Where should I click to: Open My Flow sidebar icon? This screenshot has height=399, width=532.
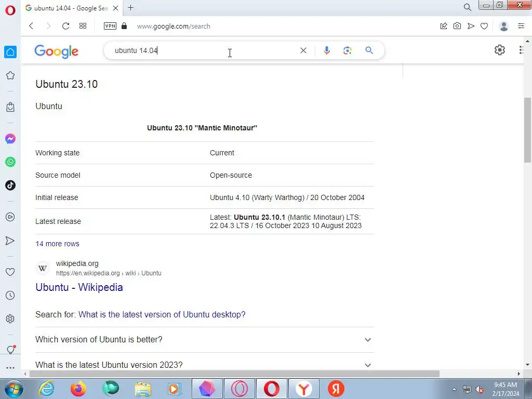click(x=10, y=241)
